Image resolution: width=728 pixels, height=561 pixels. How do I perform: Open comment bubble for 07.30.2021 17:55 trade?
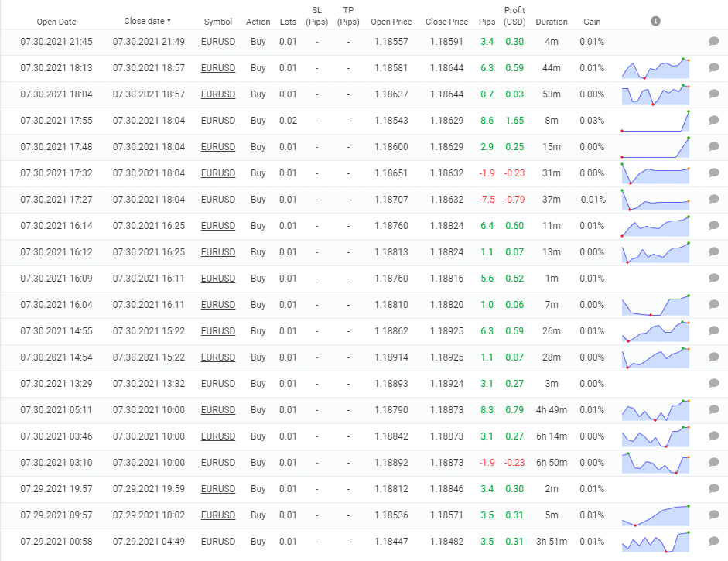(714, 121)
